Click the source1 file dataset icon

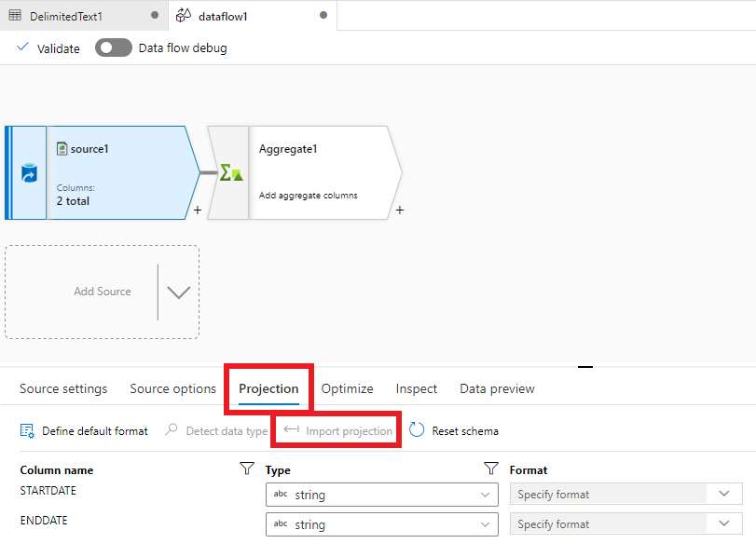point(62,148)
